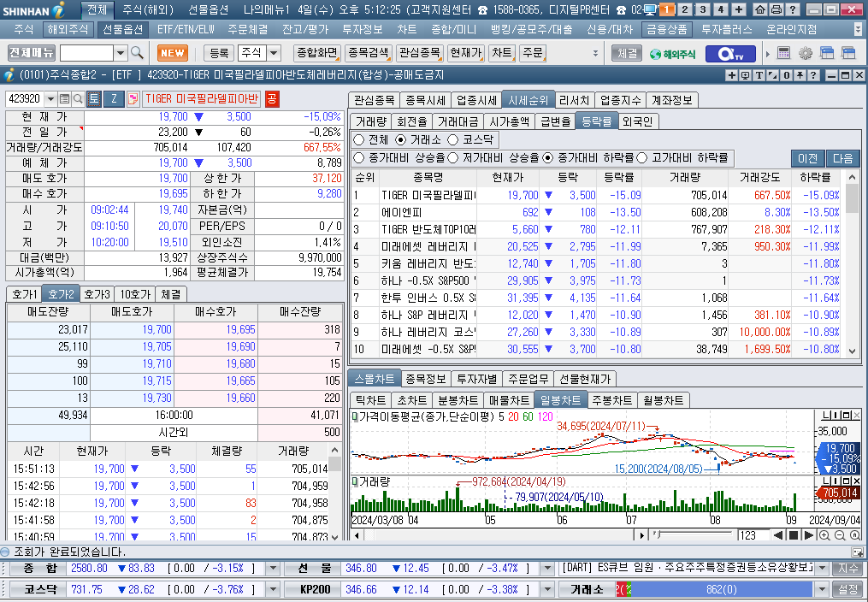This screenshot has width=868, height=602.
Task: Select the 코스닥 radio button
Action: [453, 140]
